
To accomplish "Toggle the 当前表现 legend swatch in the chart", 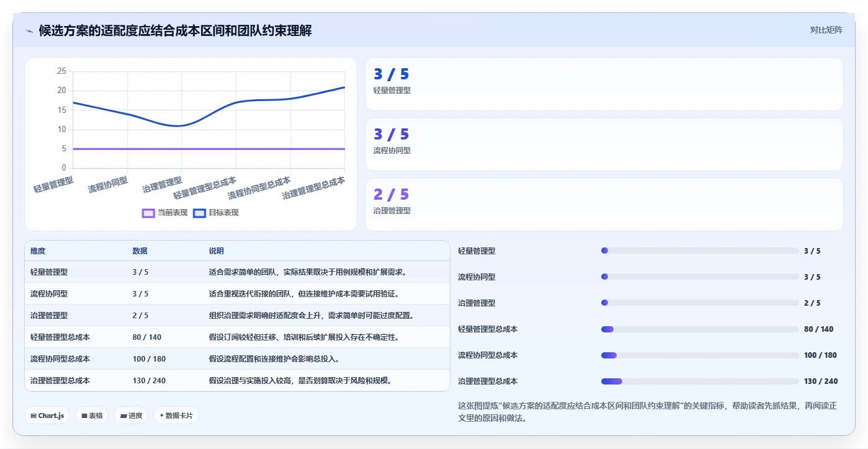I will pos(148,213).
